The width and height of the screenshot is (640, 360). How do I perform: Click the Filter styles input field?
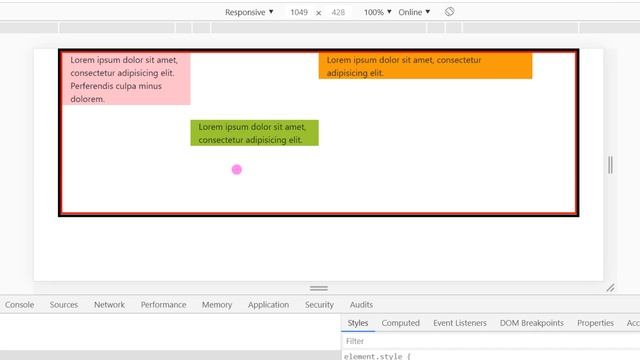click(491, 341)
